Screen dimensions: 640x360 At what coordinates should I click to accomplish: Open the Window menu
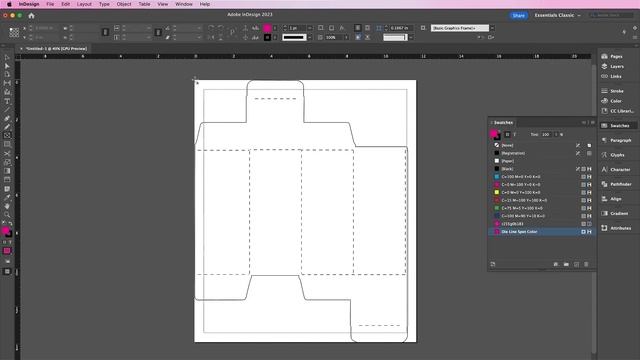click(184, 4)
